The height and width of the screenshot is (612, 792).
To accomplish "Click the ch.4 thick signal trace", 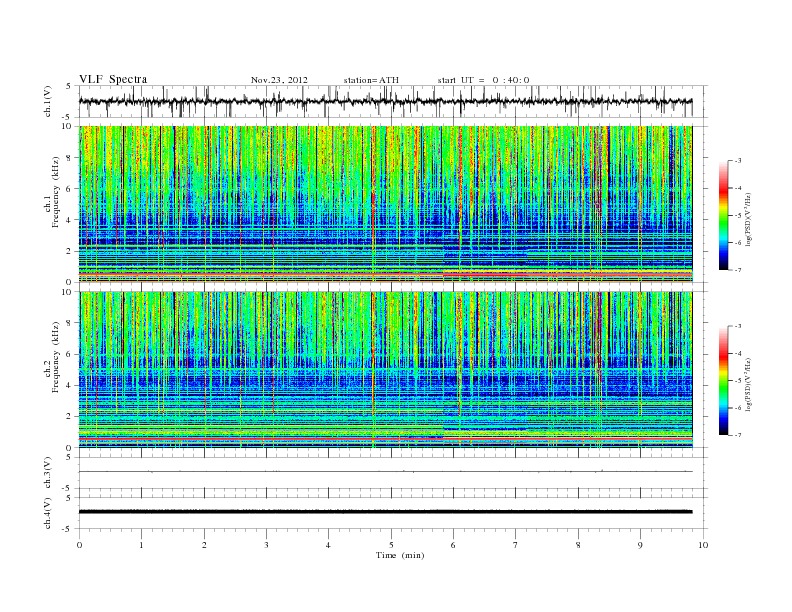I will 385,512.
